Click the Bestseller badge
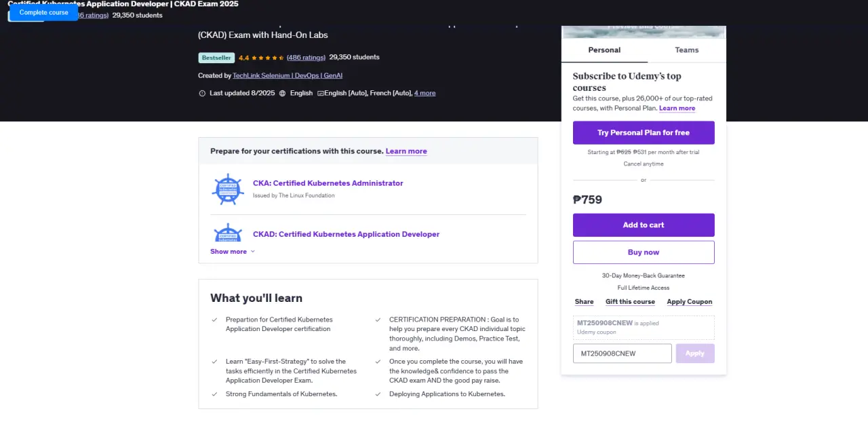Image resolution: width=868 pixels, height=422 pixels. 216,58
